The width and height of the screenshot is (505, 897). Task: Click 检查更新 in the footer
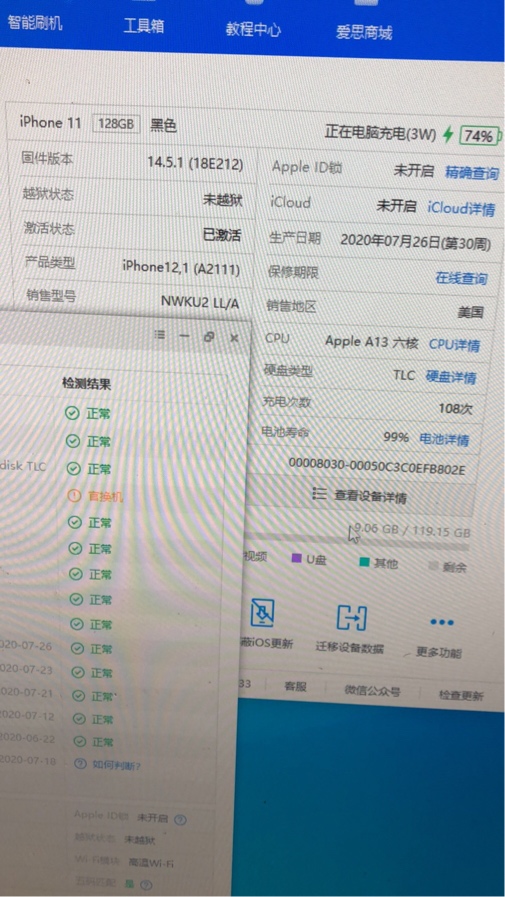point(461,695)
